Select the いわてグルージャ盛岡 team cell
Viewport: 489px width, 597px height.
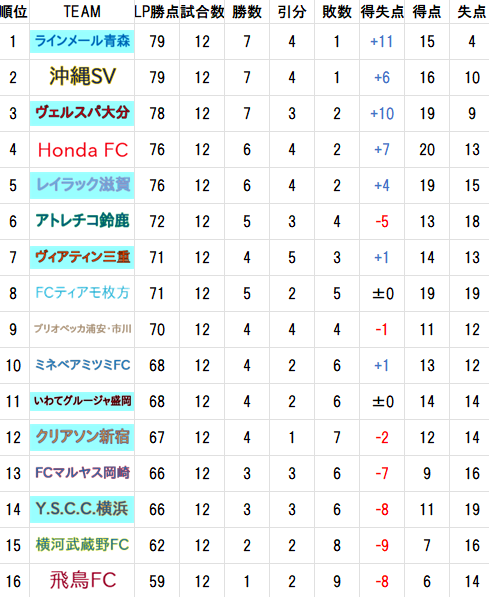coord(82,401)
